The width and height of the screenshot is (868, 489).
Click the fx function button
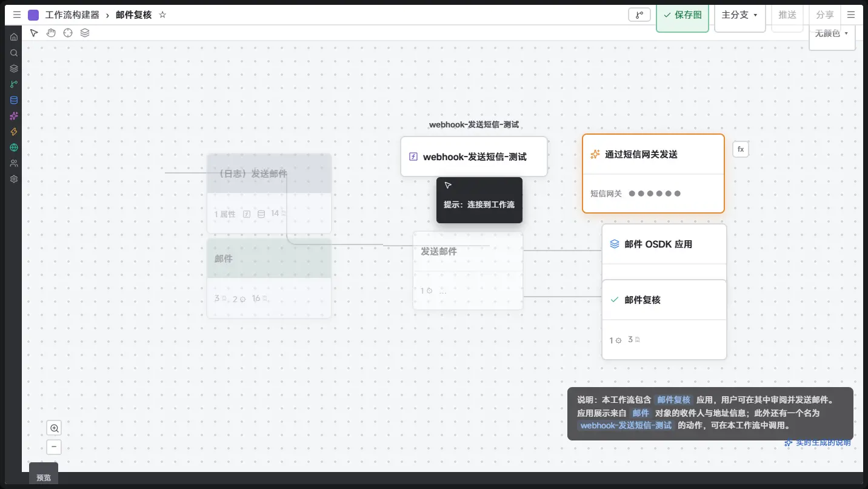point(741,149)
